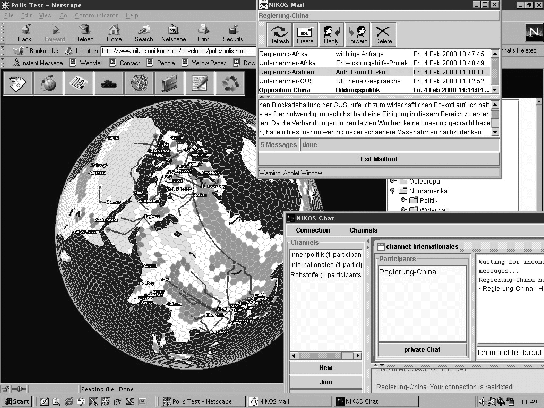This screenshot has height=408, width=544.
Task: Click the mail list vertical scrollbar thumb
Action: tap(495, 71)
